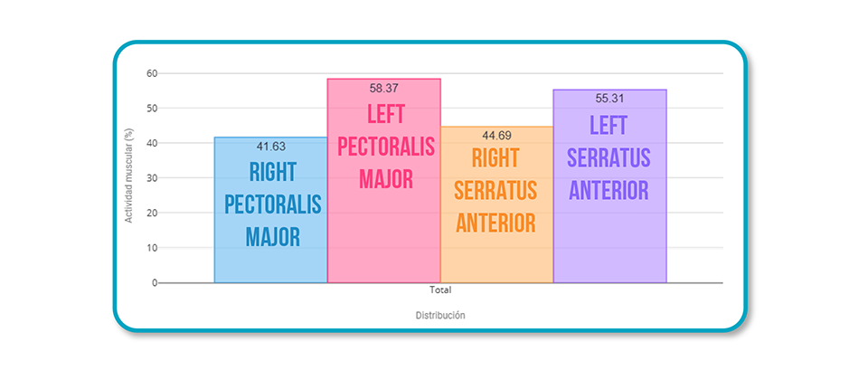Click the Left Pectoralis Major text label

tap(386, 146)
